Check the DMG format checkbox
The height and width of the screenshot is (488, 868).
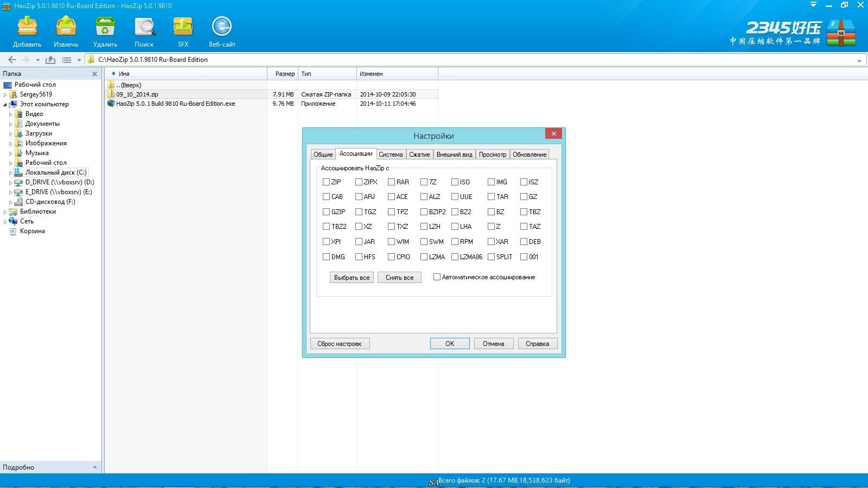pos(326,257)
